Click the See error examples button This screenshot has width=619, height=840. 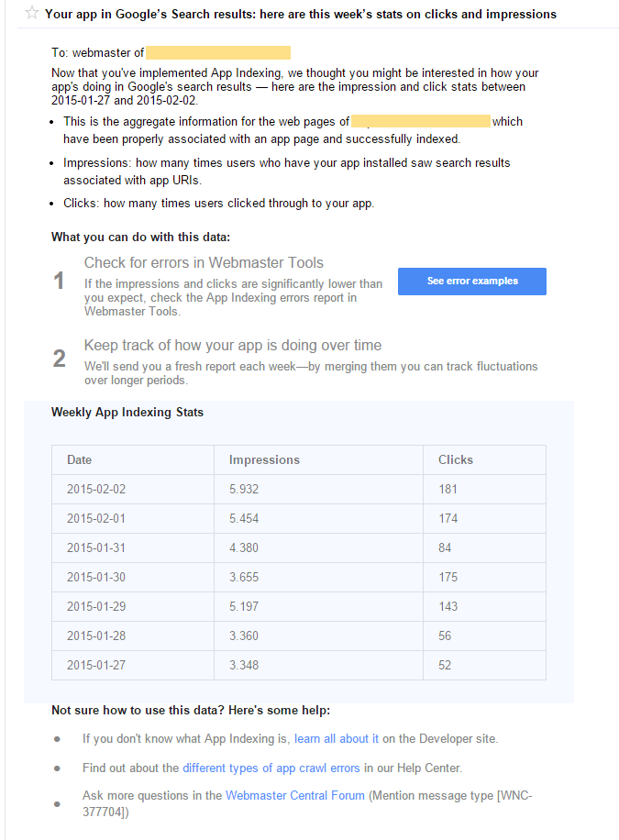coord(471,281)
